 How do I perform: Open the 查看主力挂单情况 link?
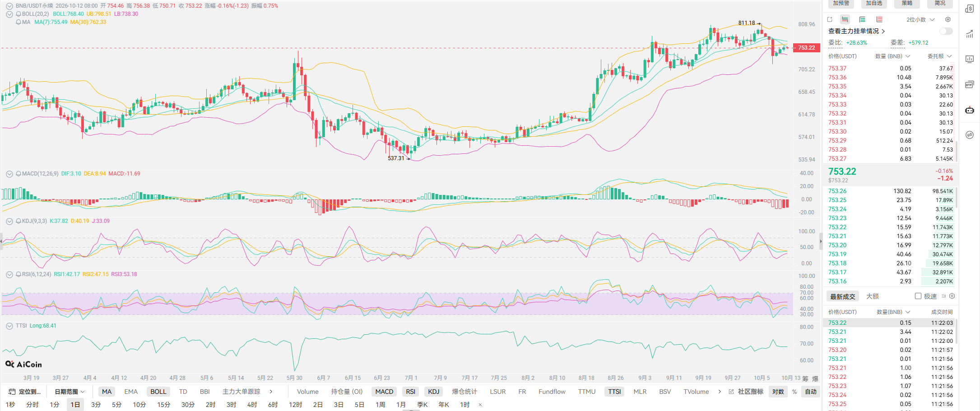[x=856, y=31]
